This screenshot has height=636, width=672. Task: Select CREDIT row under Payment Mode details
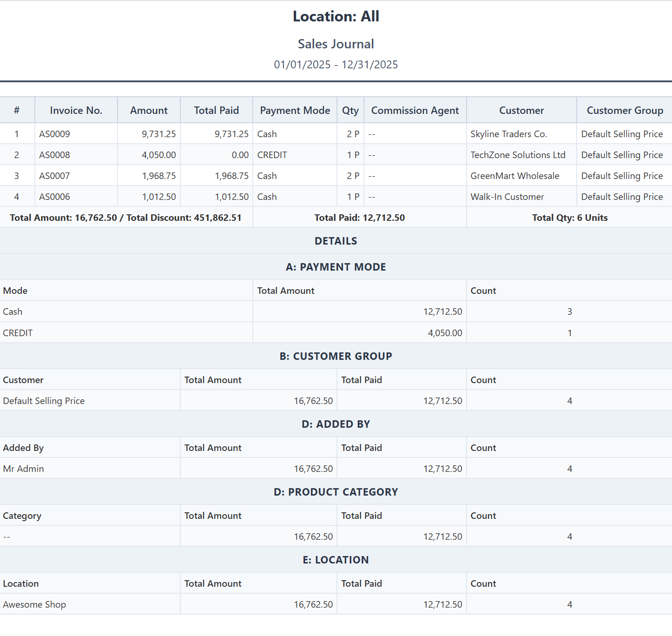[18, 333]
